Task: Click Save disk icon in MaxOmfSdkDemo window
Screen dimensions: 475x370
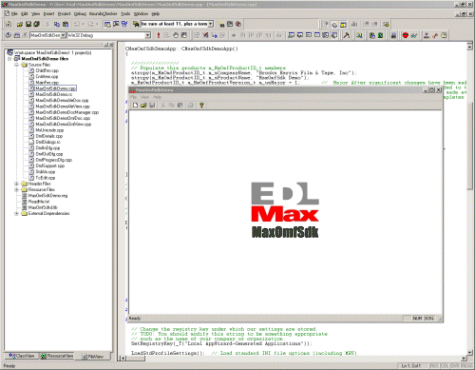Action: [x=152, y=105]
